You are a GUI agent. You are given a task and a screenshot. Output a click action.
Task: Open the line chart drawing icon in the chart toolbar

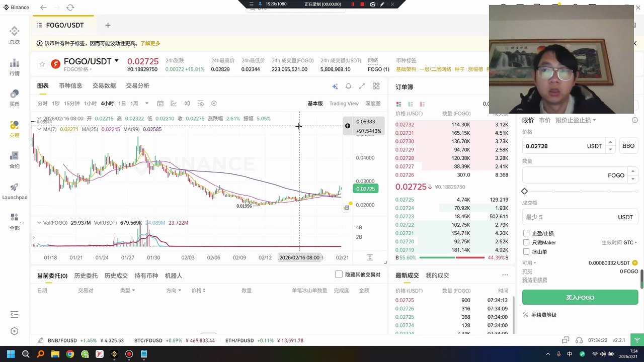point(174,104)
